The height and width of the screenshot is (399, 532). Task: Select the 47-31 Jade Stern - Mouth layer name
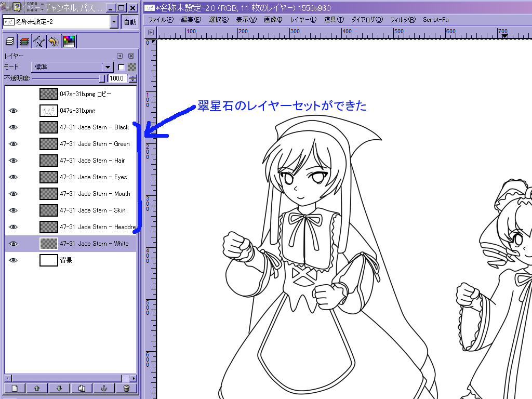[x=95, y=194]
